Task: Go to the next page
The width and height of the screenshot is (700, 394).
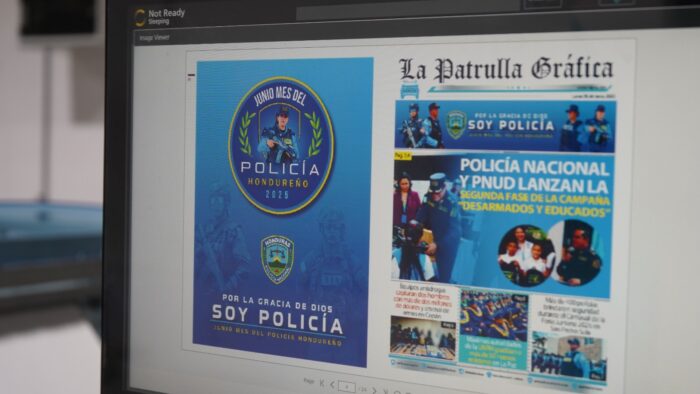Action: pyautogui.click(x=374, y=390)
